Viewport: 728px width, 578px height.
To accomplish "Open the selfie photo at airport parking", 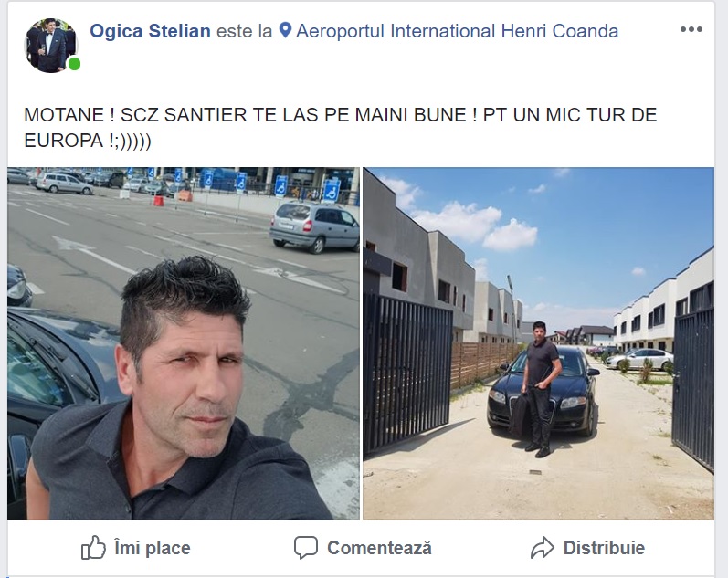I will pos(184,343).
